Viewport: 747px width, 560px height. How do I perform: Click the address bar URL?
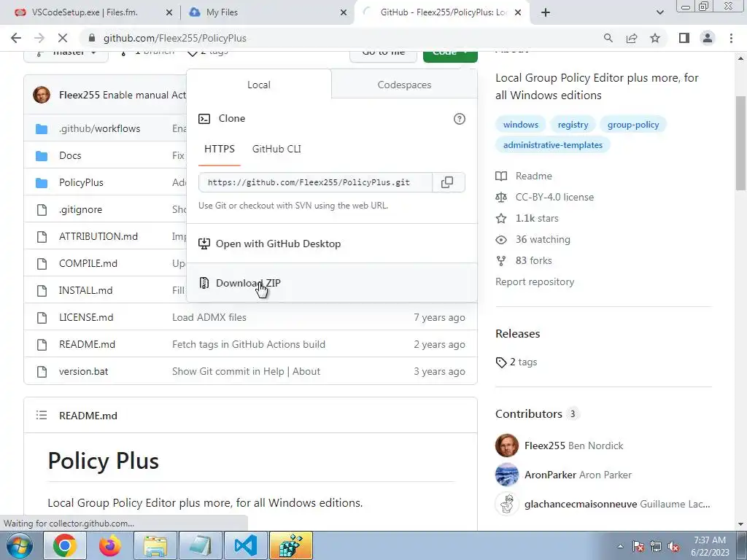[x=175, y=38]
